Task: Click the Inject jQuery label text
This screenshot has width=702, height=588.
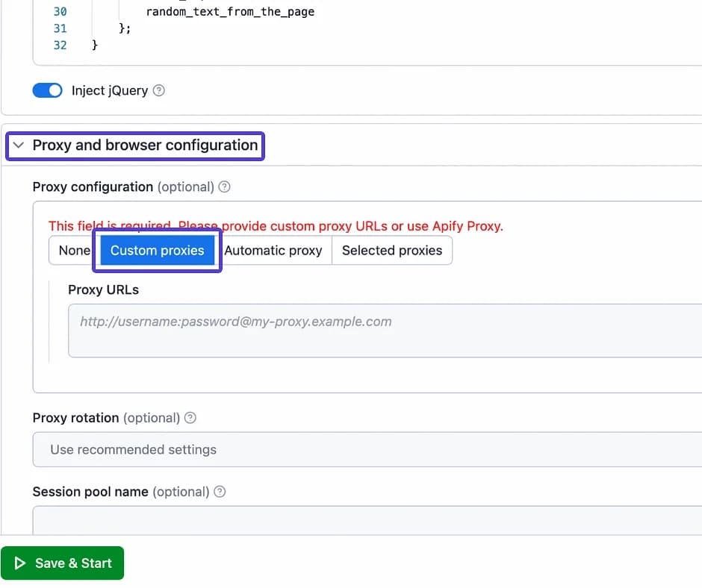Action: tap(109, 90)
